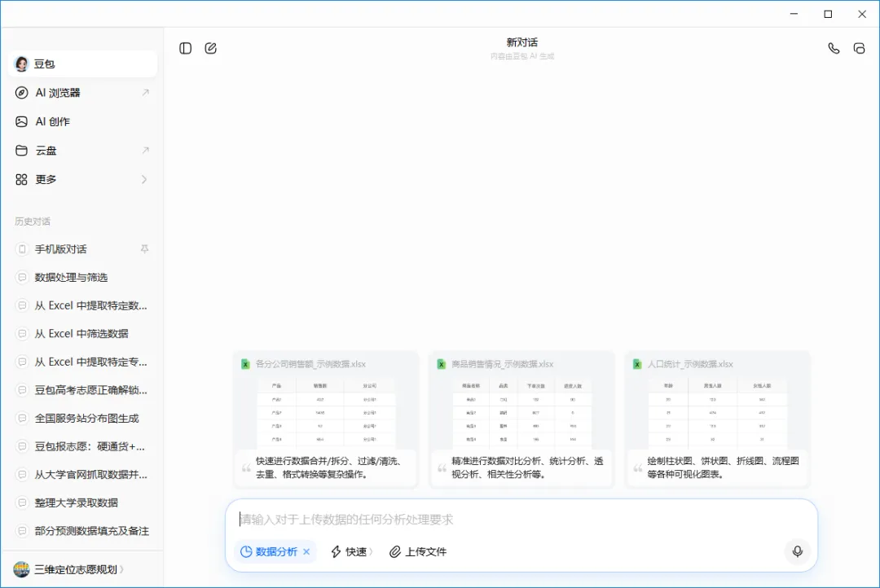The height and width of the screenshot is (588, 880).
Task: Open the 从 Excel 中提取特定数... conversation
Action: click(83, 305)
